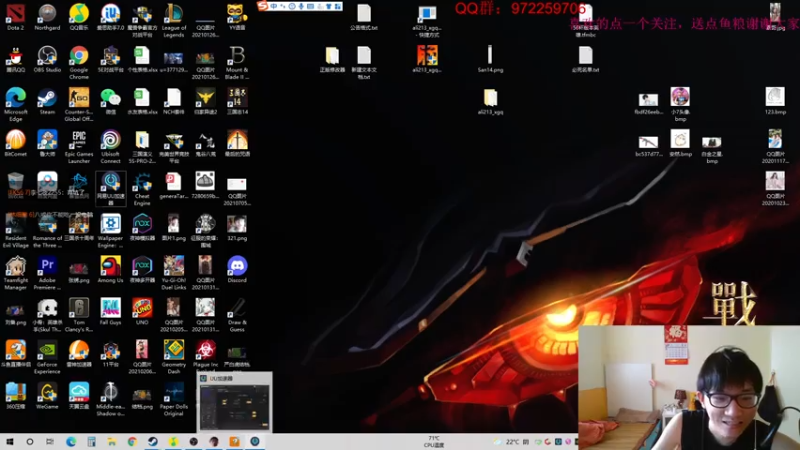Select the UU accelerator taskbar preview thumbnail
800x450 pixels.
(234, 402)
